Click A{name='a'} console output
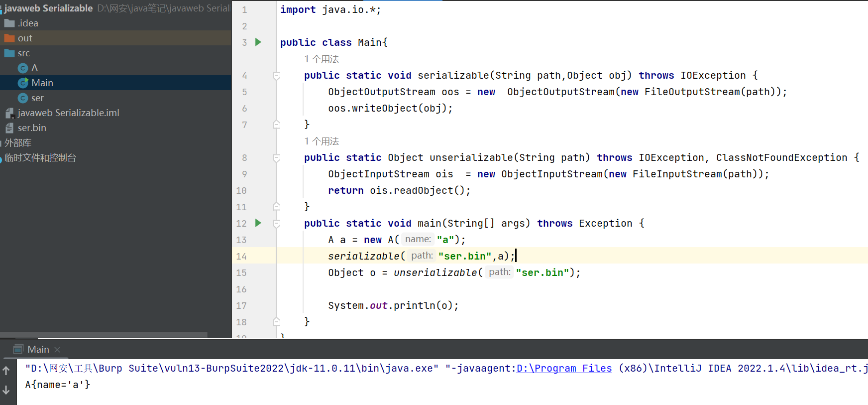The image size is (868, 405). 58,385
